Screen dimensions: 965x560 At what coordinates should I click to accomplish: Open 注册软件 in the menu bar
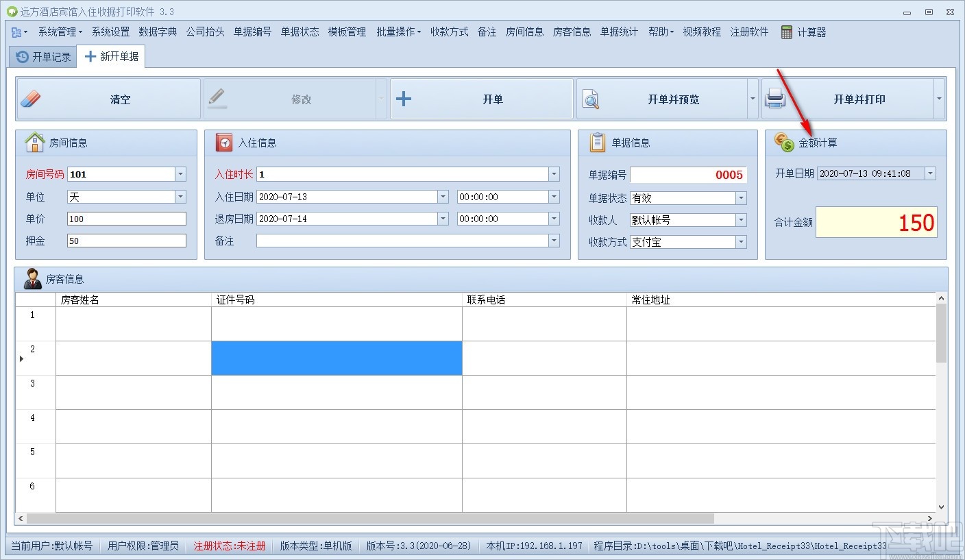pos(749,32)
